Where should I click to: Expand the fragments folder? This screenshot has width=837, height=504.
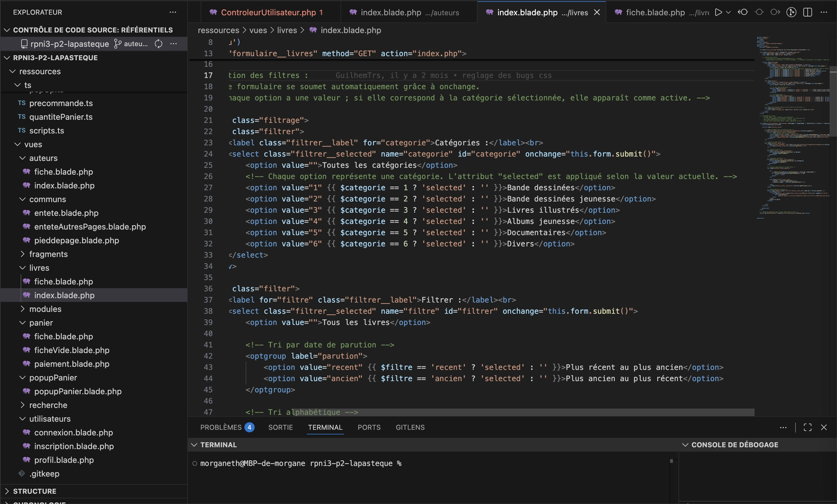48,254
